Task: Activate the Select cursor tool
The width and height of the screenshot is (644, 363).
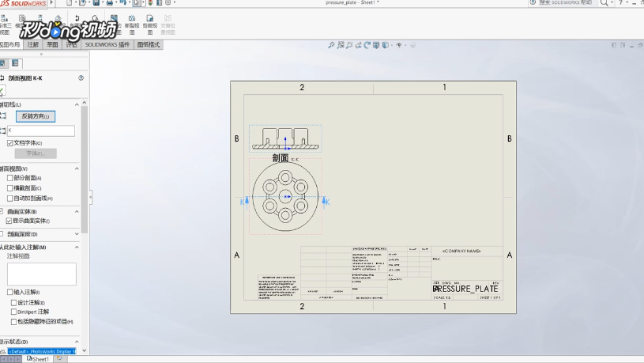Action: 137,2
